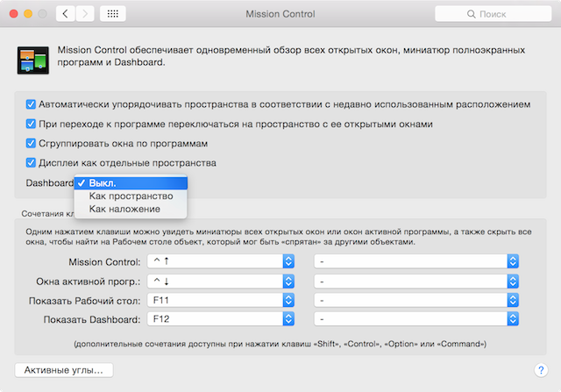Open Показать Рабочий стол F11 dropdown
The height and width of the screenshot is (392, 561).
(221, 300)
